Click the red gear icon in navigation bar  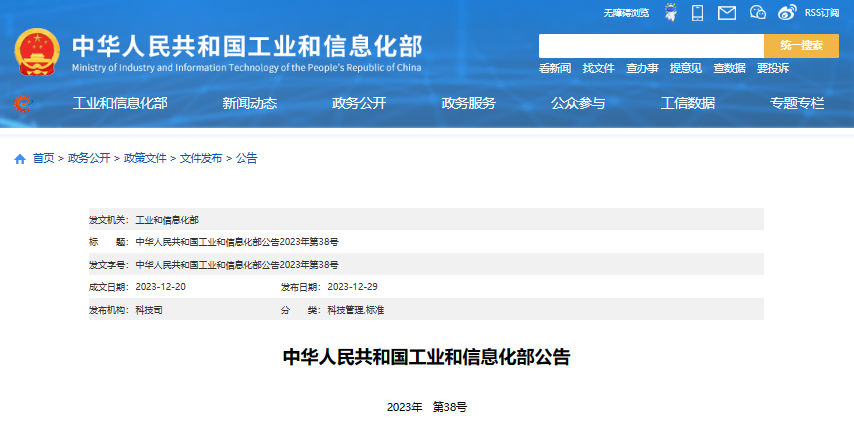click(22, 103)
